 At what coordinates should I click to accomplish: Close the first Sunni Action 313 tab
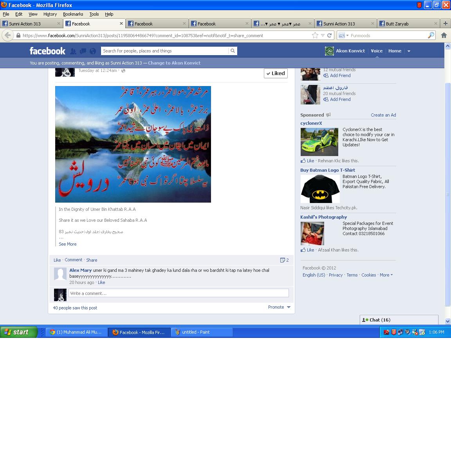coord(58,23)
